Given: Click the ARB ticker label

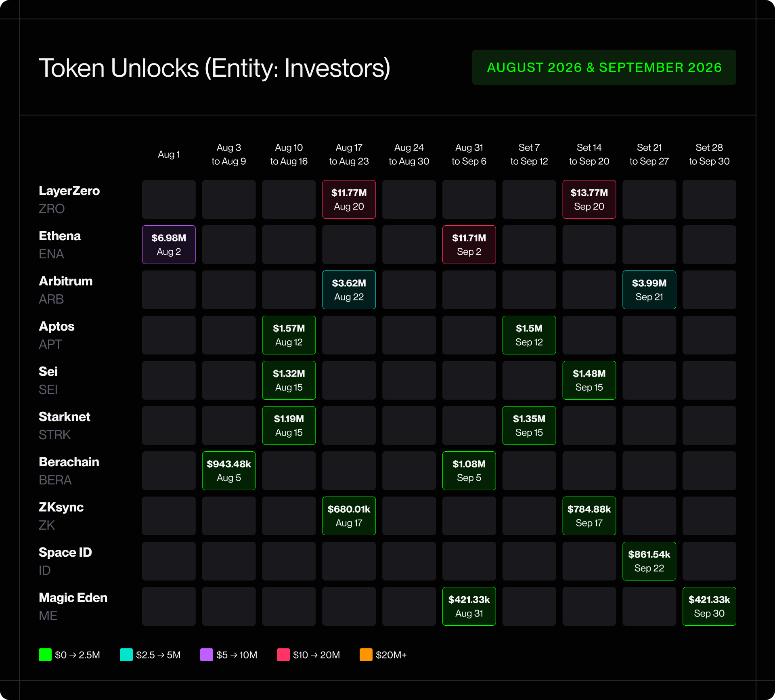Looking at the screenshot, I should pos(51,300).
